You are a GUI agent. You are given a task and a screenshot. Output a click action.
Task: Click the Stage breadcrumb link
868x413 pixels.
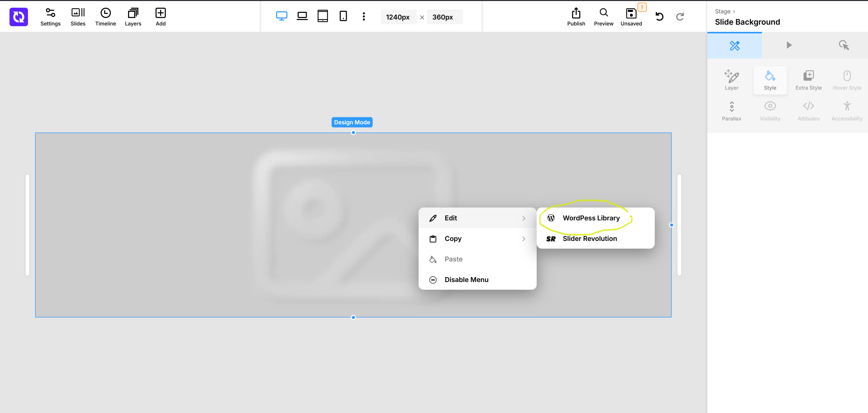click(722, 12)
